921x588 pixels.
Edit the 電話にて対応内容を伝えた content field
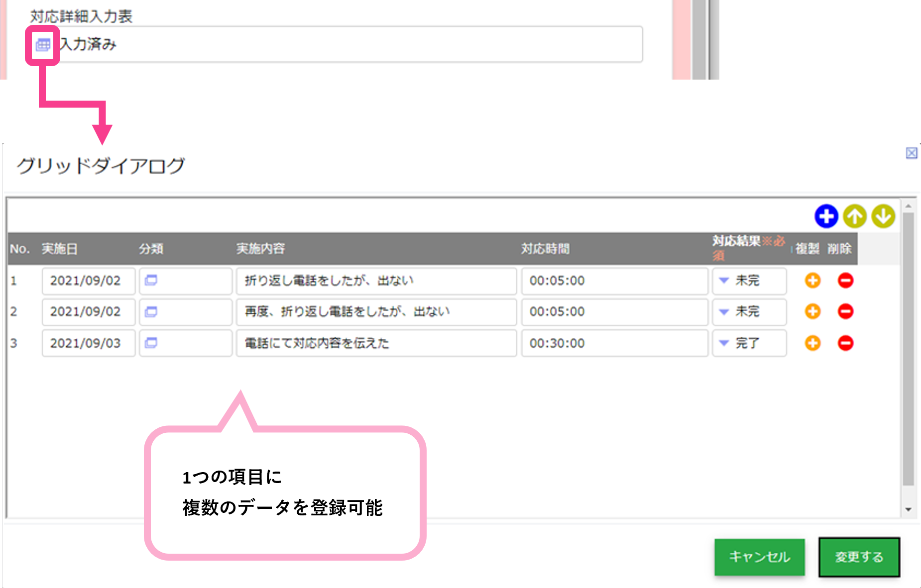coord(376,343)
